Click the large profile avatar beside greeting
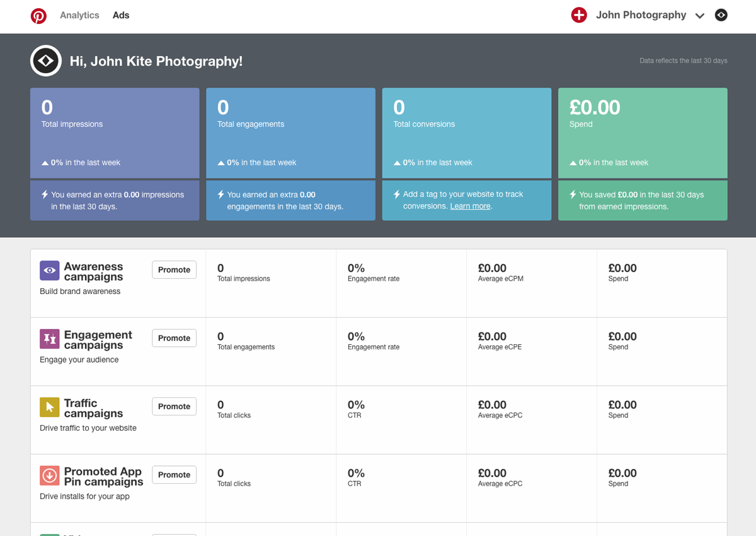Image resolution: width=756 pixels, height=536 pixels. [46, 61]
